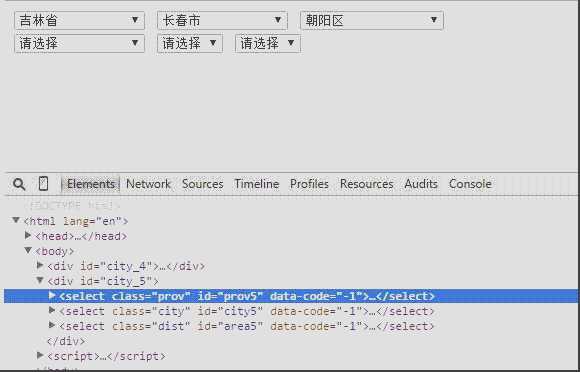This screenshot has height=372, width=580.
Task: Open the wide 请选择 dropdown in second row
Action: point(80,43)
